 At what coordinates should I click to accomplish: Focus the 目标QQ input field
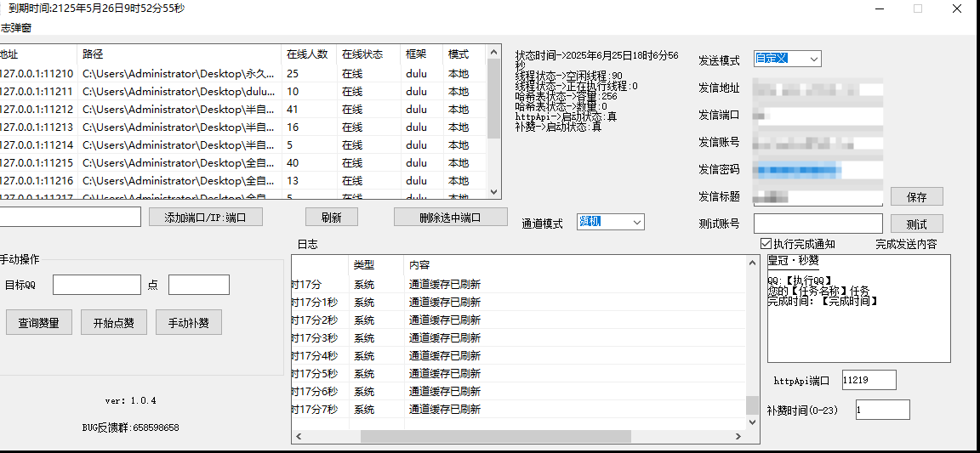point(96,285)
